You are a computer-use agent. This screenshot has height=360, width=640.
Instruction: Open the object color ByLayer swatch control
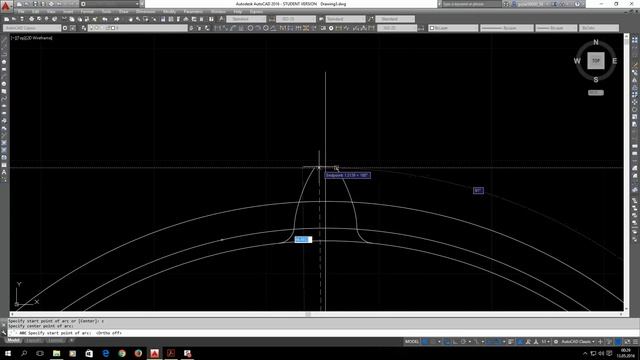pyautogui.click(x=453, y=28)
